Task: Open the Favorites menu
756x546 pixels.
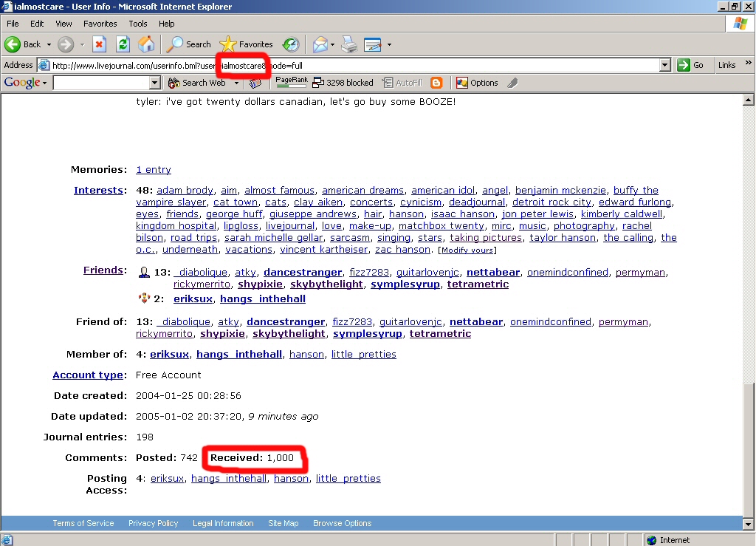Action: pos(100,24)
